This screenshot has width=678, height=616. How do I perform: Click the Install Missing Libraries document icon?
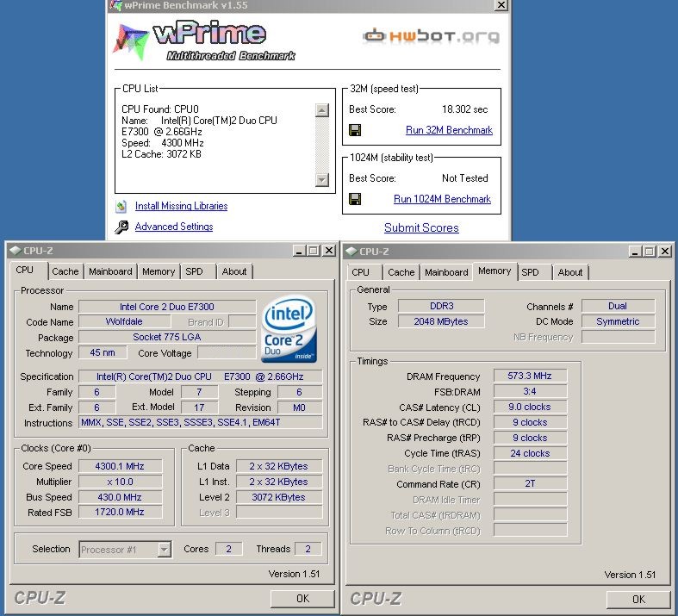pos(121,206)
